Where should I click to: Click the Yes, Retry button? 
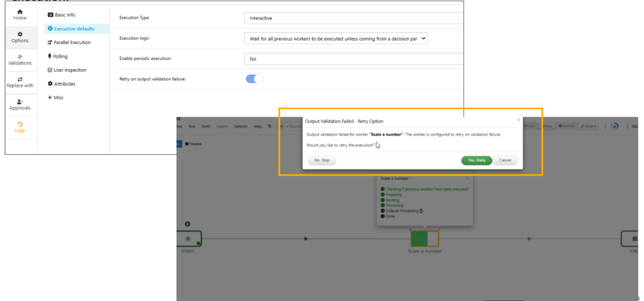pos(476,160)
